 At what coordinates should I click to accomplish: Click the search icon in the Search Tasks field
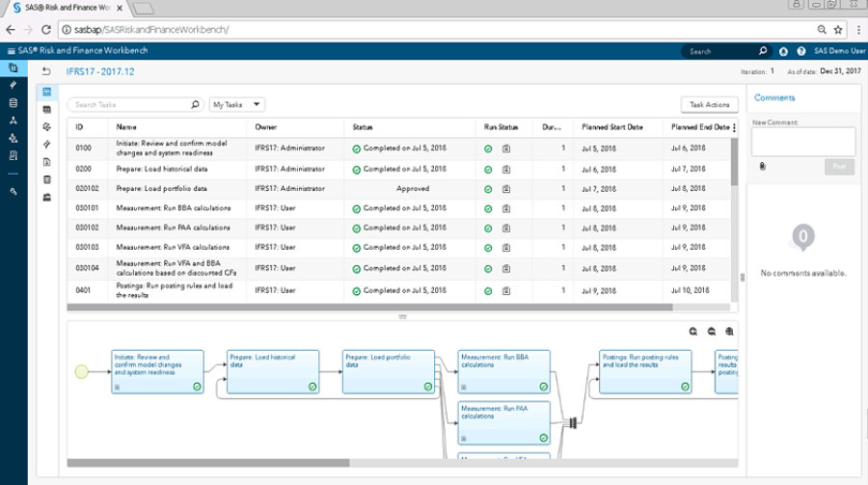195,105
